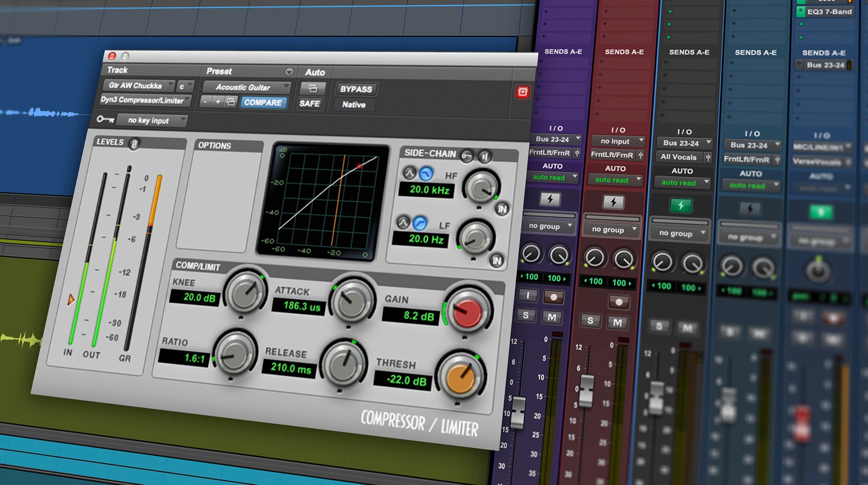
Task: Toggle the HF side-chain filter IN button
Action: click(x=501, y=209)
